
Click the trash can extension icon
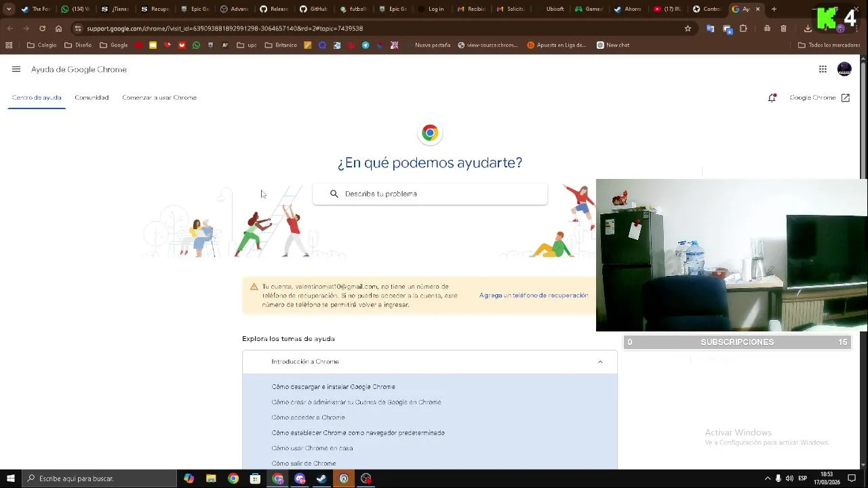click(x=783, y=28)
